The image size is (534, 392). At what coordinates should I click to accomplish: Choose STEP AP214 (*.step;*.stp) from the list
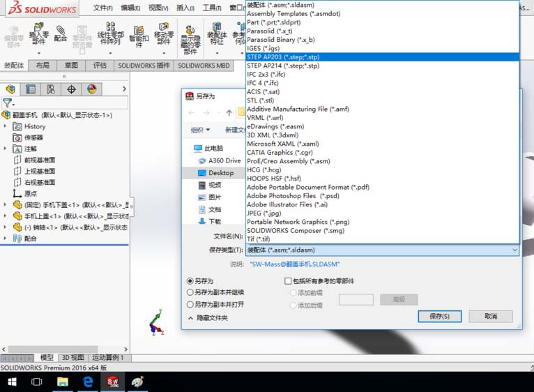pyautogui.click(x=382, y=66)
